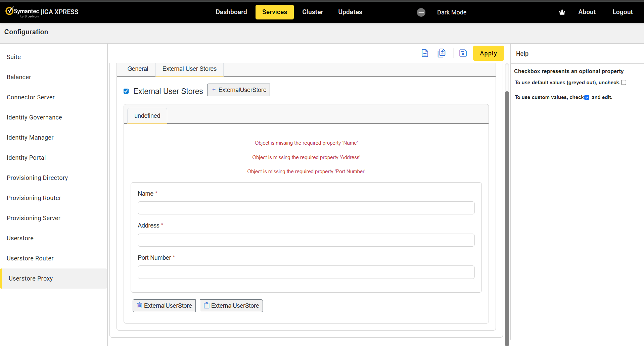Click the unchecked example checkbox in Help
Image resolution: width=644 pixels, height=346 pixels.
point(624,83)
